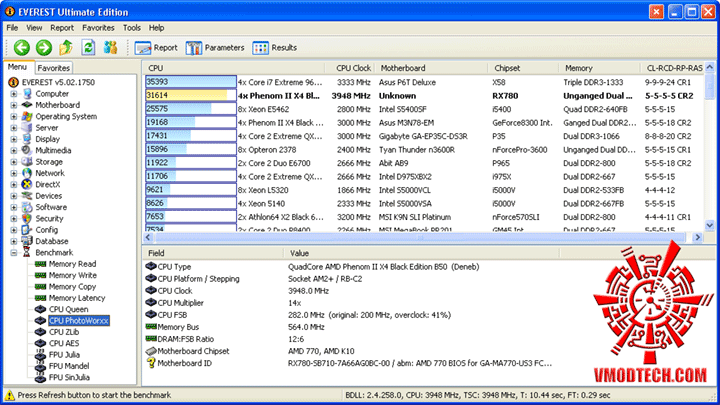720x405 pixels.
Task: Select the Server tree icon
Action: [x=27, y=128]
